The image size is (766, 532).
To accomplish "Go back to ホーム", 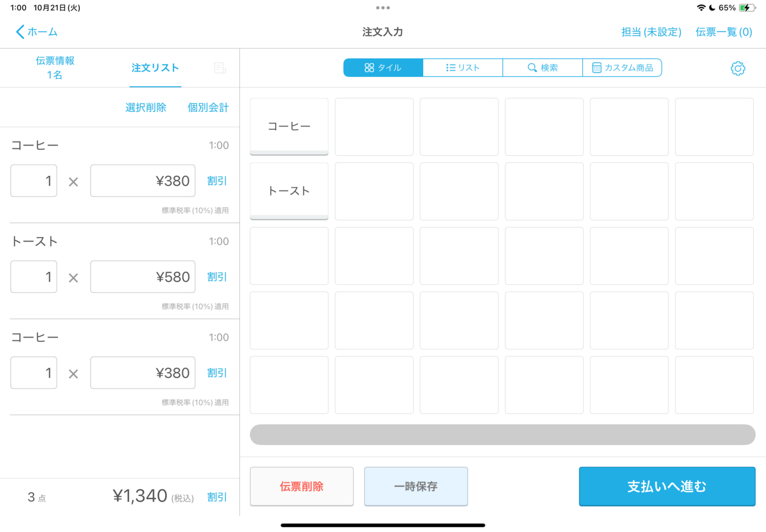I will click(37, 32).
